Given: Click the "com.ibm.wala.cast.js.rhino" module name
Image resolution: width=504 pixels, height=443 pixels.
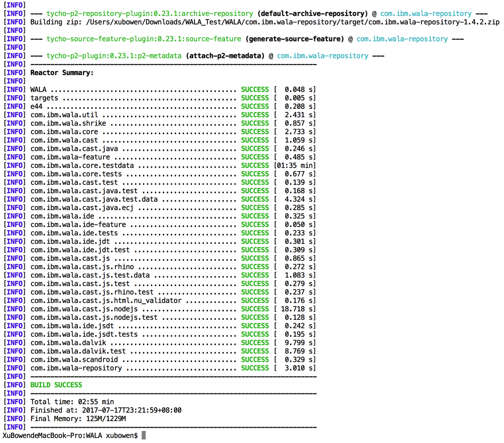Looking at the screenshot, I should click(82, 267).
